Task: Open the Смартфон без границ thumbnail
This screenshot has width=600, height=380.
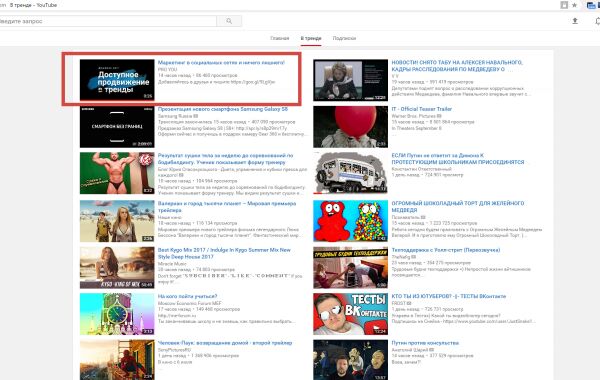Action: 117,127
